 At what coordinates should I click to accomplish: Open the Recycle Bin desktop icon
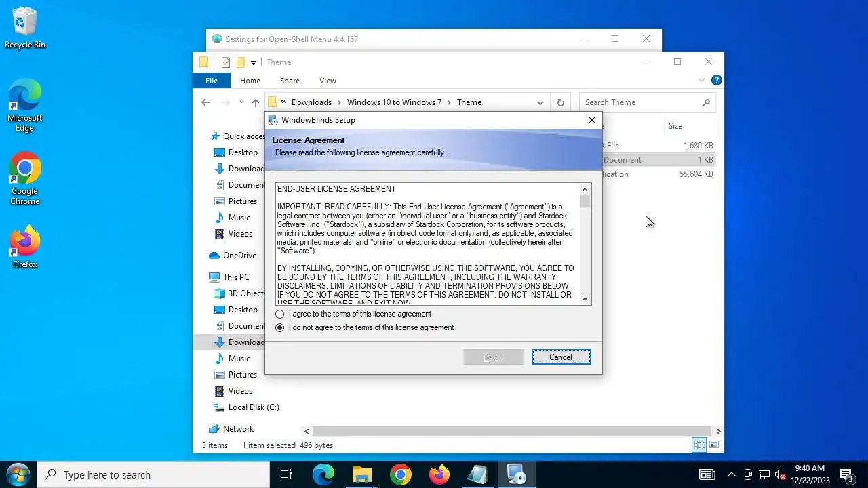click(25, 28)
